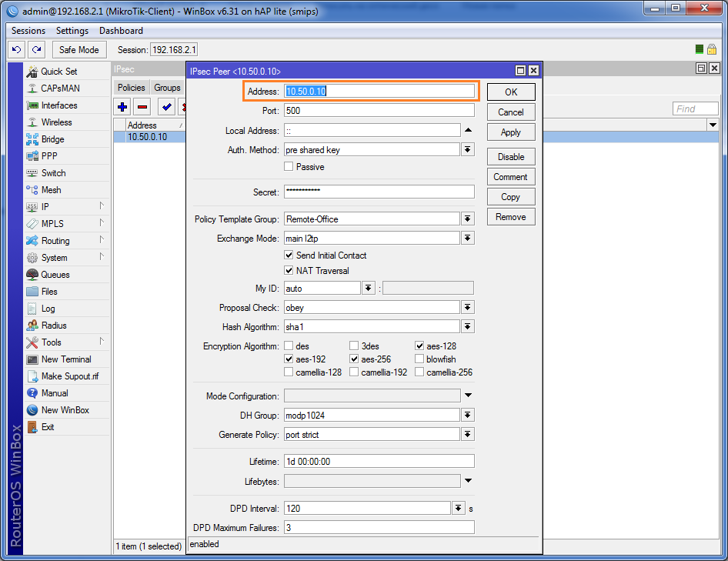Switch to the Groups tab
Image resolution: width=728 pixels, height=561 pixels.
click(167, 87)
